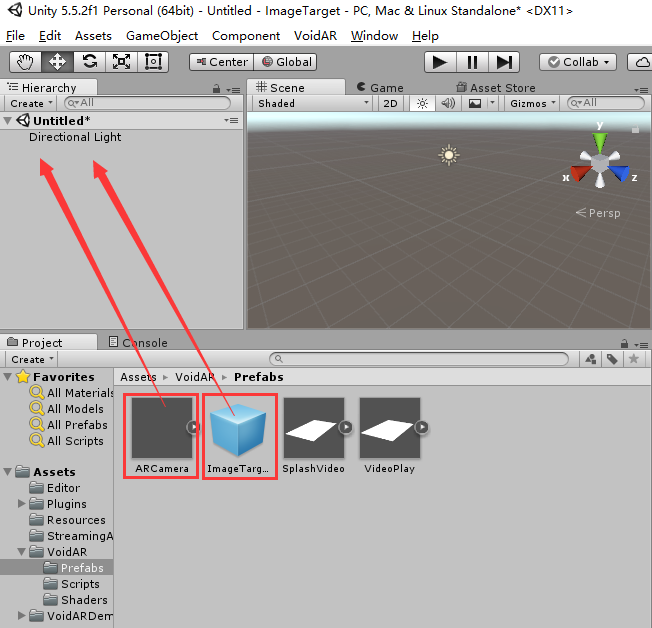Screen dimensions: 652x628
Task: Step forward one frame
Action: click(504, 62)
